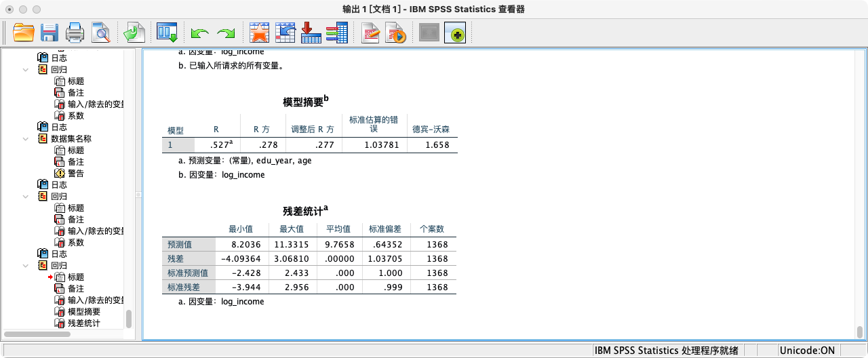Viewport: 868px width, 358px height.
Task: Redo the action with green right arrow
Action: 225,33
